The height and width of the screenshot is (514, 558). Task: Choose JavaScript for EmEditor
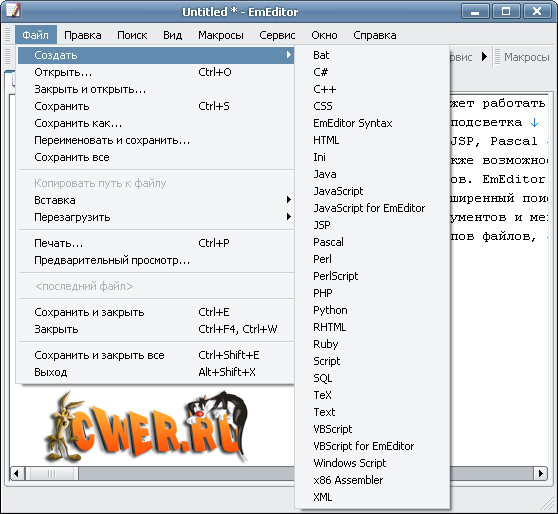coord(372,208)
